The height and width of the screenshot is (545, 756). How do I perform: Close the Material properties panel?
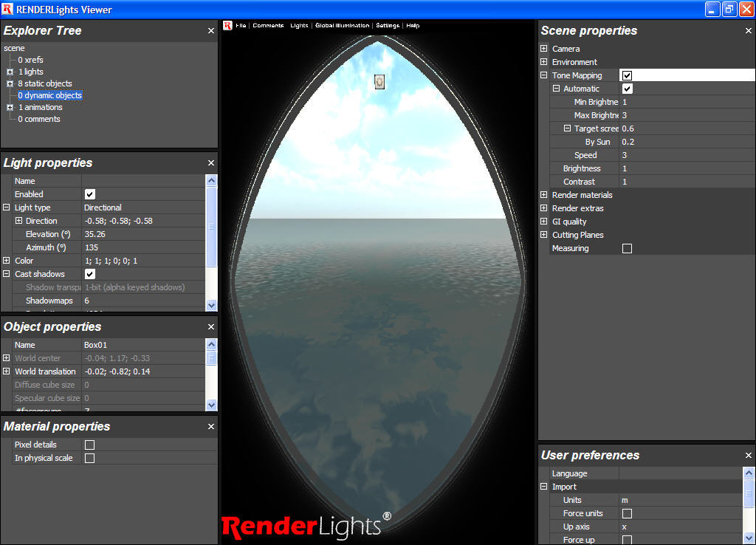pos(210,427)
